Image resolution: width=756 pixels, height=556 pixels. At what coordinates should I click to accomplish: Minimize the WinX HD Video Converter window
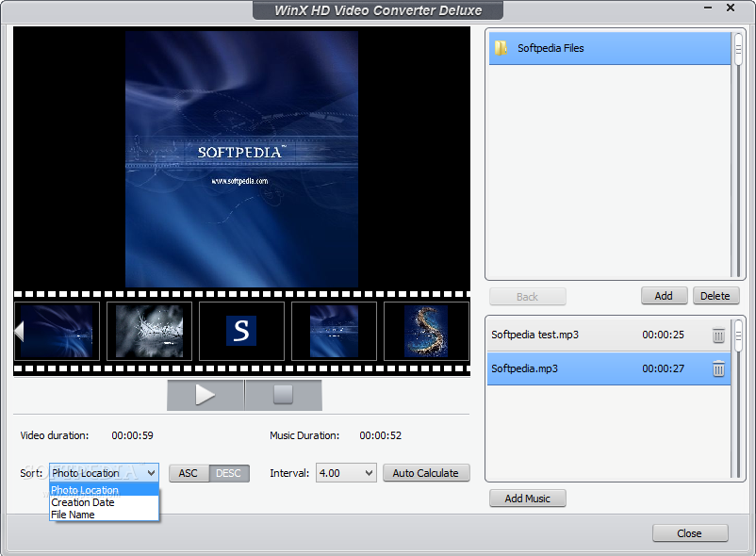(x=708, y=8)
